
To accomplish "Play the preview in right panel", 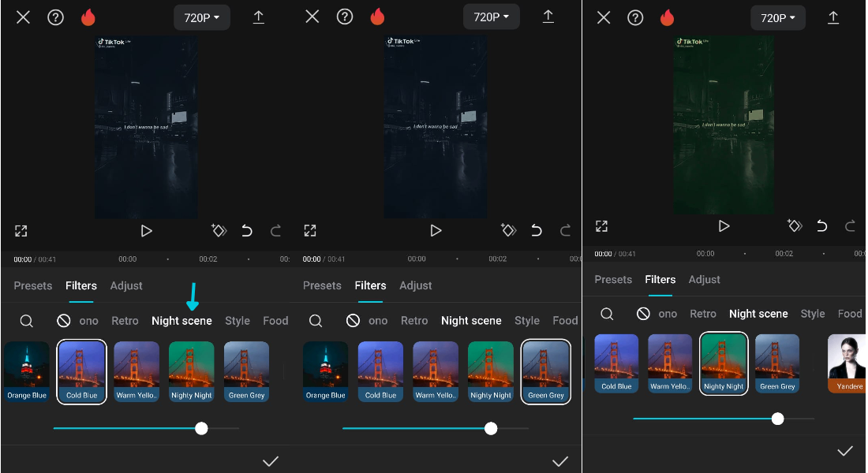I will point(724,225).
